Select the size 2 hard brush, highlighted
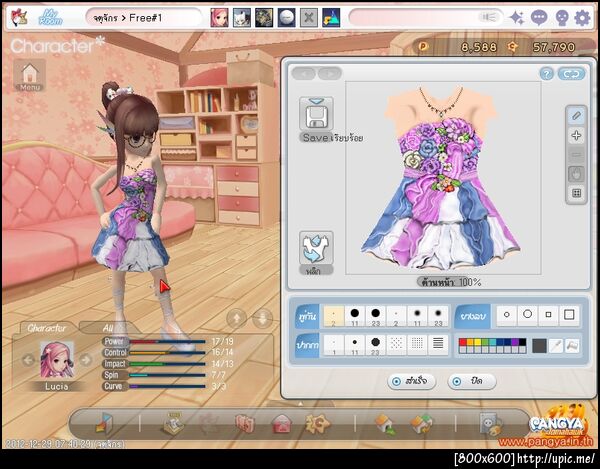The height and width of the screenshot is (469, 600). click(x=334, y=316)
